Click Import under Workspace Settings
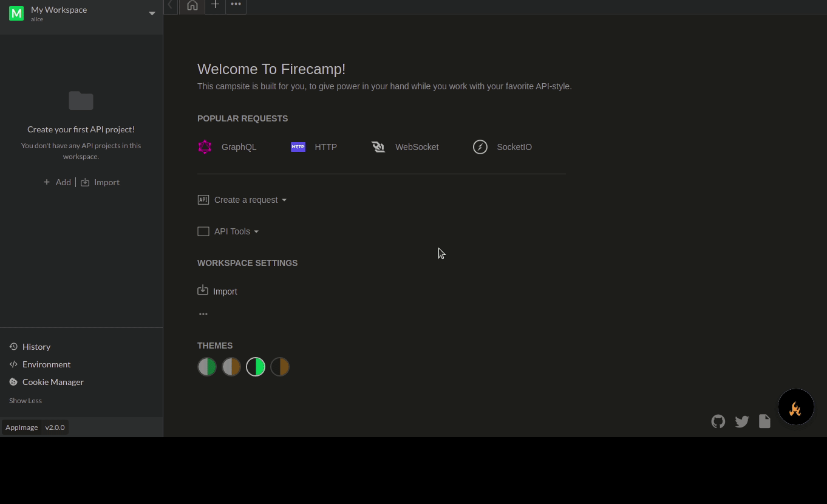The height and width of the screenshot is (504, 827). 217,291
